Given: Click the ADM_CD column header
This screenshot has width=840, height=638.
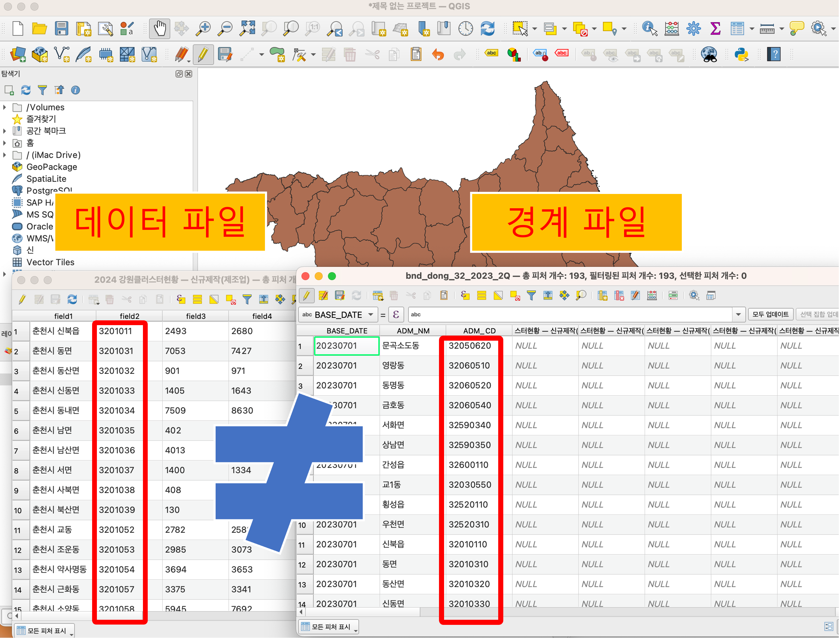Looking at the screenshot, I should click(479, 331).
